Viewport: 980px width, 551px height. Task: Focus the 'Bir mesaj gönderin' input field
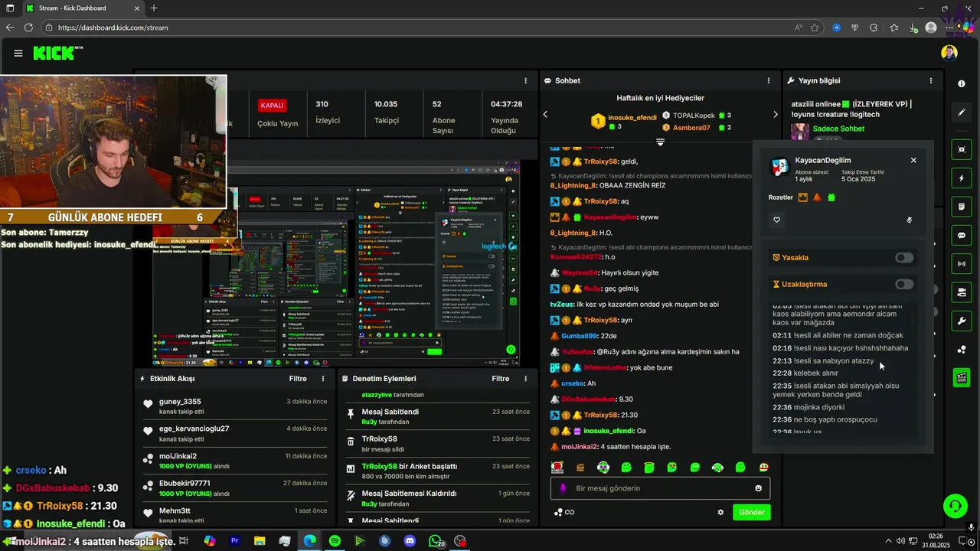coord(660,488)
